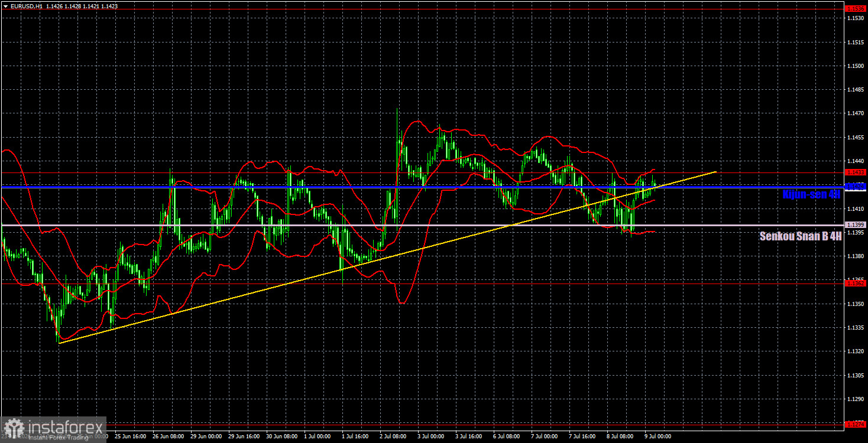Click the 7 Jul 16:00 time label

pos(584,437)
